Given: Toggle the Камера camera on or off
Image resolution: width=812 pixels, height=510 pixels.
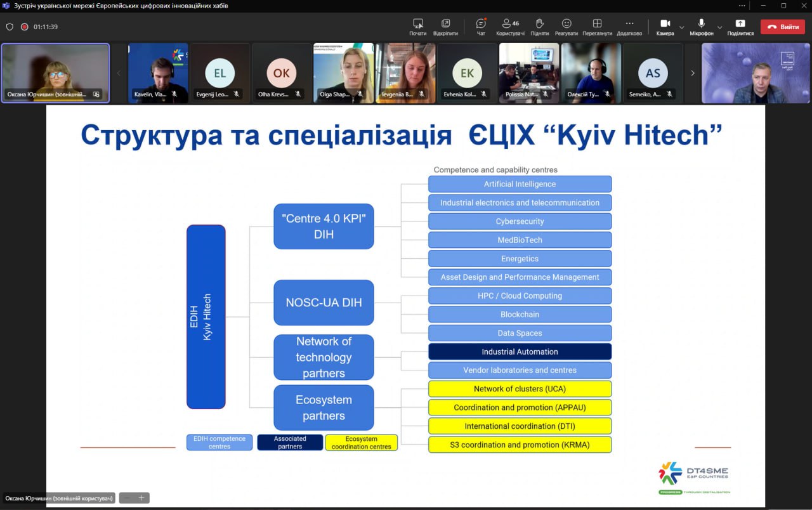Looking at the screenshot, I should point(665,24).
